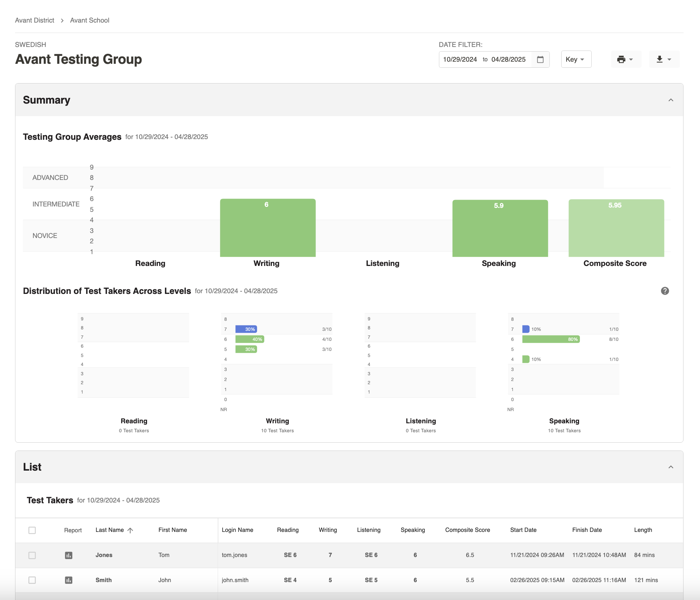Click the Listening 0 Test Takers label
Screen dimensions: 700x600
point(421,431)
